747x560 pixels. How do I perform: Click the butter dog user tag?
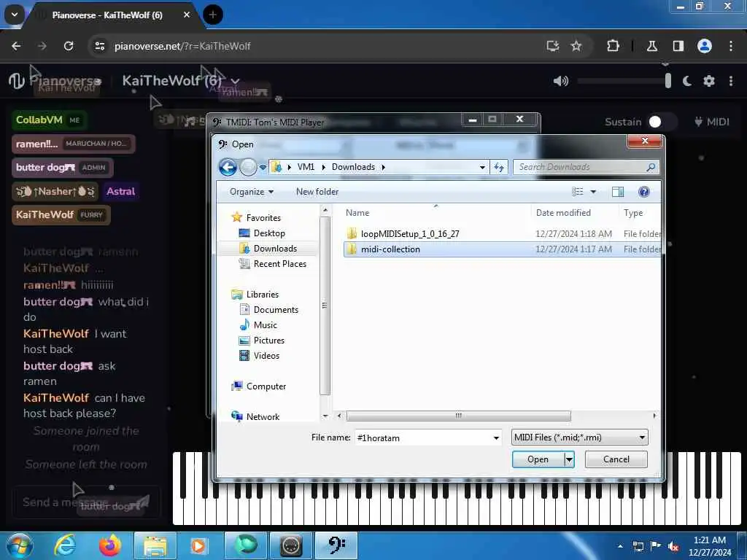pos(63,168)
